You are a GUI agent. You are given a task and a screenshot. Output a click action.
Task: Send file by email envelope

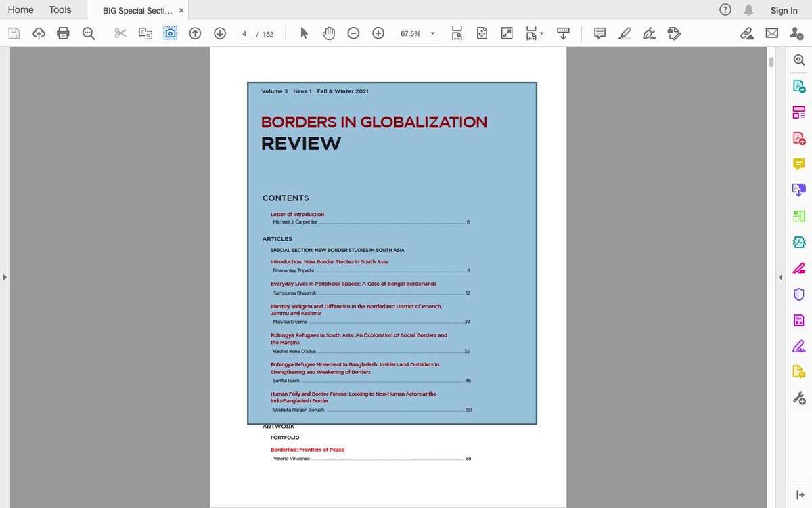(x=772, y=33)
